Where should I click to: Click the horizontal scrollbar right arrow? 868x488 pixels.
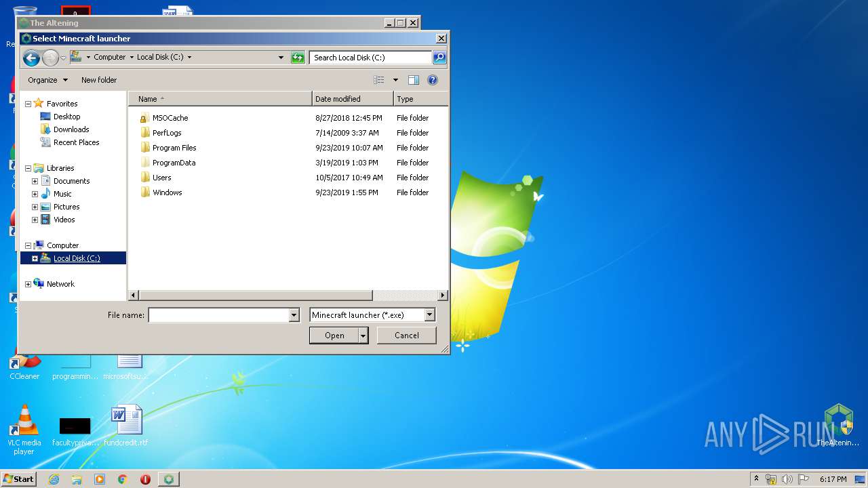(443, 296)
